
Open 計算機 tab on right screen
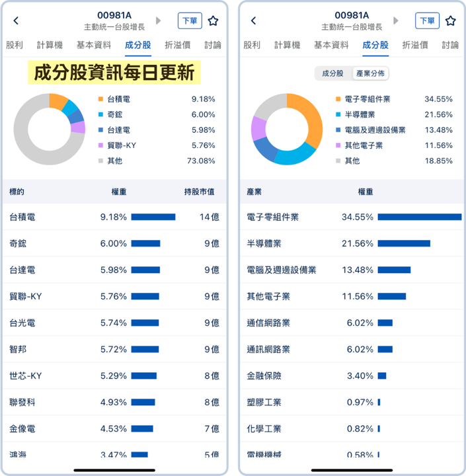pos(287,45)
